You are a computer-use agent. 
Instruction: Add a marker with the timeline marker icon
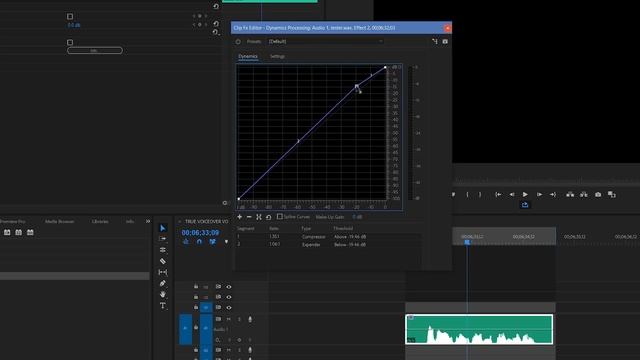point(226,242)
